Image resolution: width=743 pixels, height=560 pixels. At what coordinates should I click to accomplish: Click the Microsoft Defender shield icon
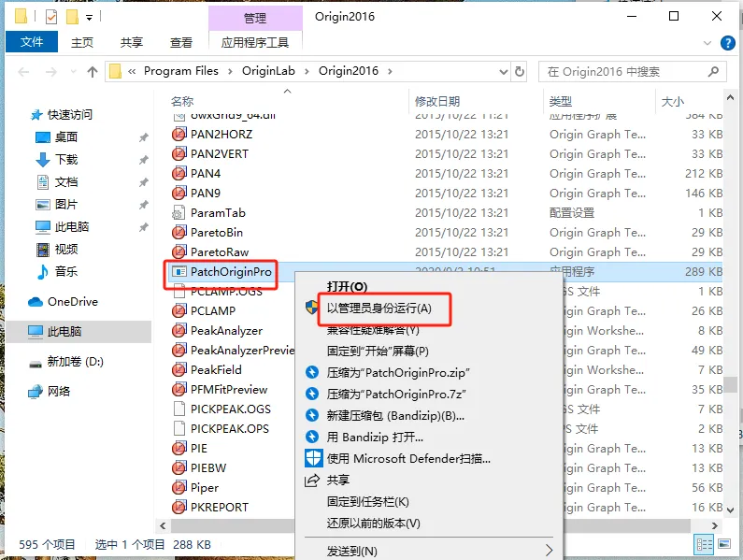tap(313, 458)
